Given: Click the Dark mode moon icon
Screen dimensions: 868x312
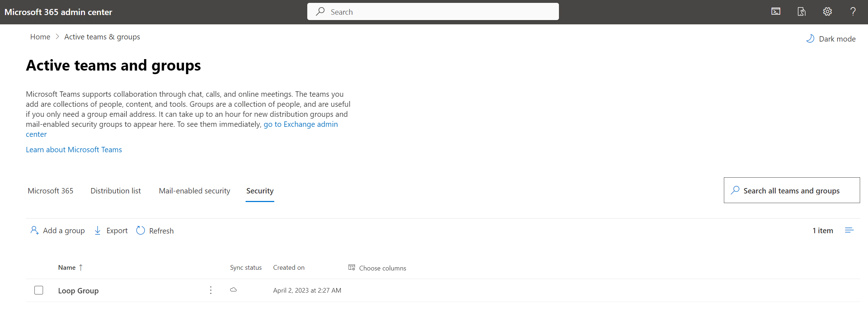Looking at the screenshot, I should [810, 38].
